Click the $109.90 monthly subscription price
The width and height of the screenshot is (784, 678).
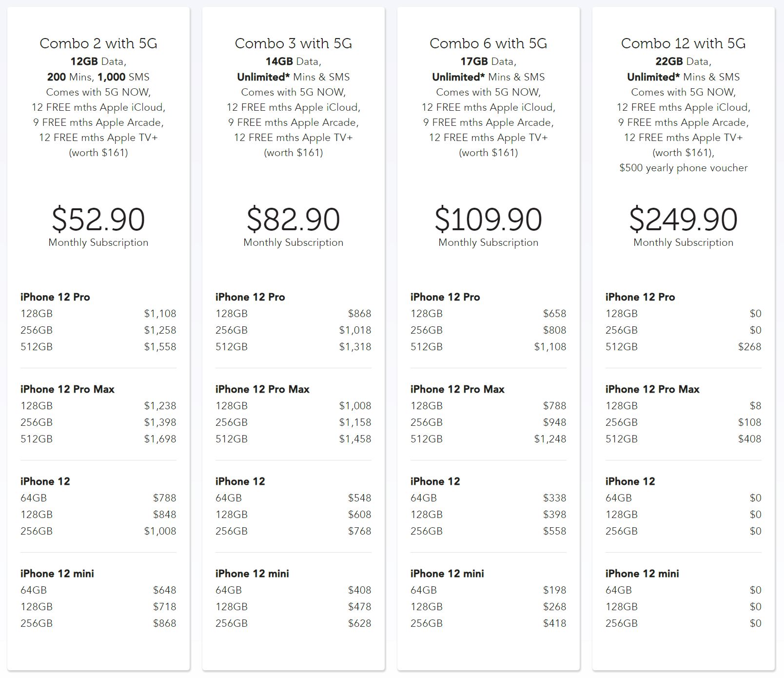click(489, 219)
